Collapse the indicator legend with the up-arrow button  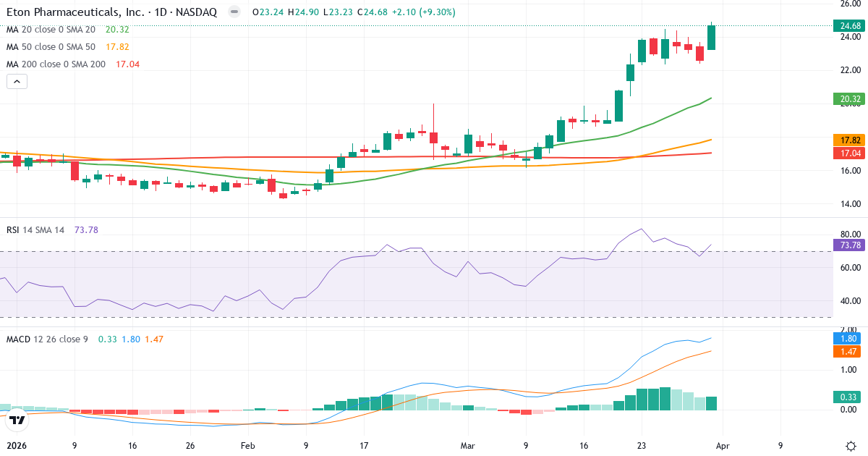click(x=16, y=81)
